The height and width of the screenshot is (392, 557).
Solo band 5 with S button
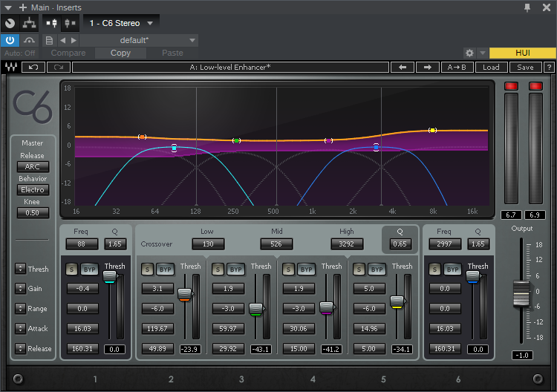[359, 269]
